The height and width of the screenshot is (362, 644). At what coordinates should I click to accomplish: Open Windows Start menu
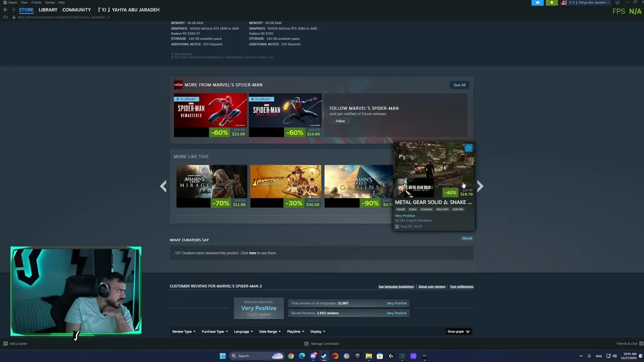223,356
